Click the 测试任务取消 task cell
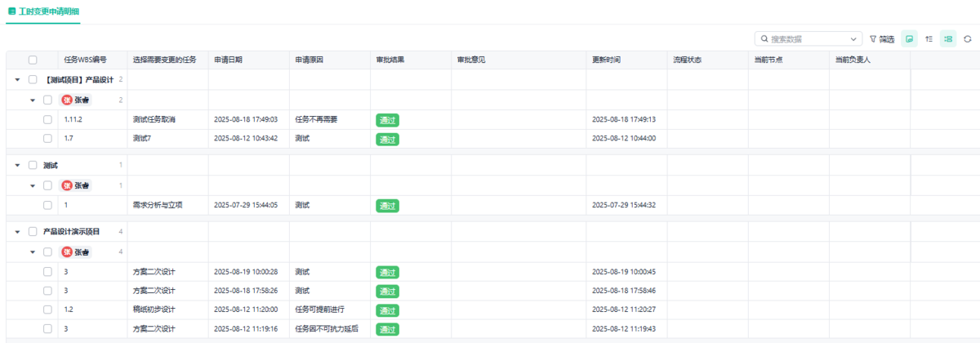980x343 pixels. (x=154, y=119)
